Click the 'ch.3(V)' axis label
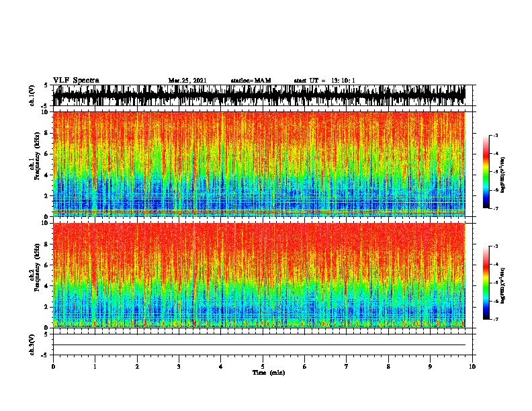This screenshot has width=532, height=411. [32, 345]
